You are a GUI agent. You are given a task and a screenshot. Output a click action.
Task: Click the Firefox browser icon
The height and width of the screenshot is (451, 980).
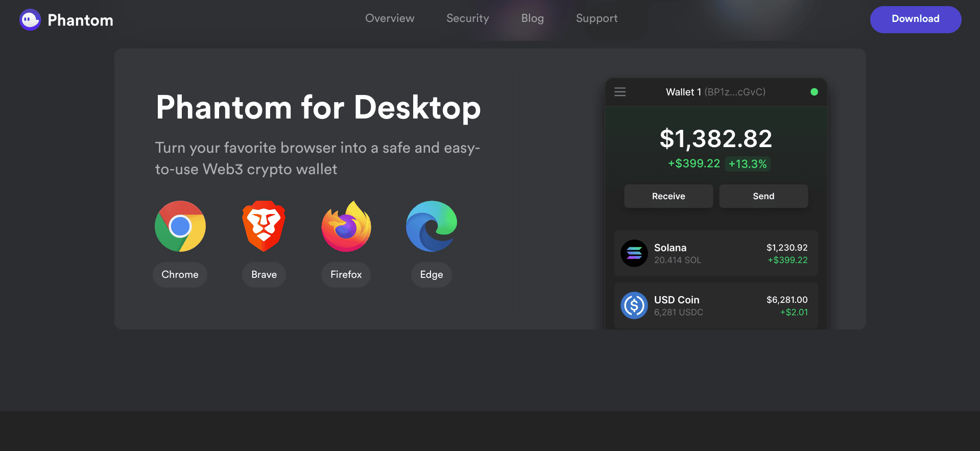(x=346, y=226)
